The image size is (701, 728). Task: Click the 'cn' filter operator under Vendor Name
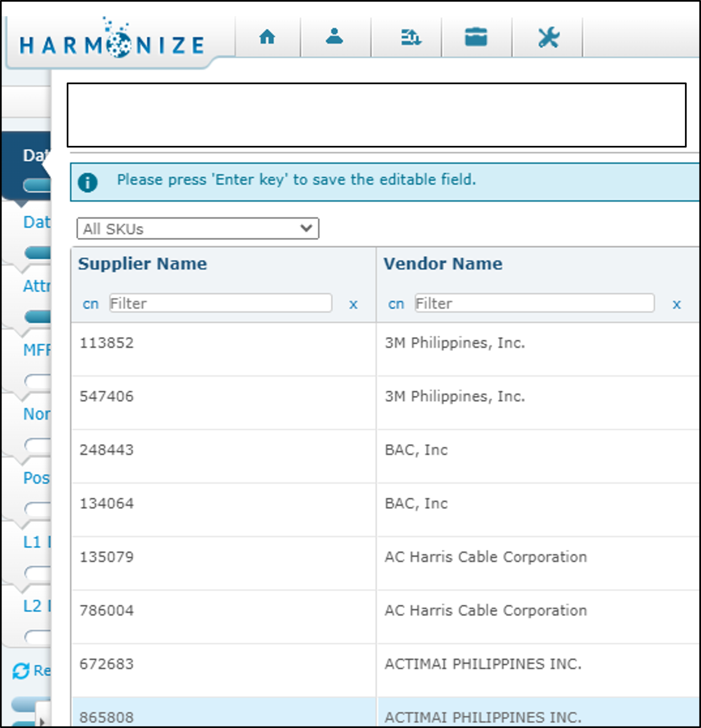(x=396, y=304)
